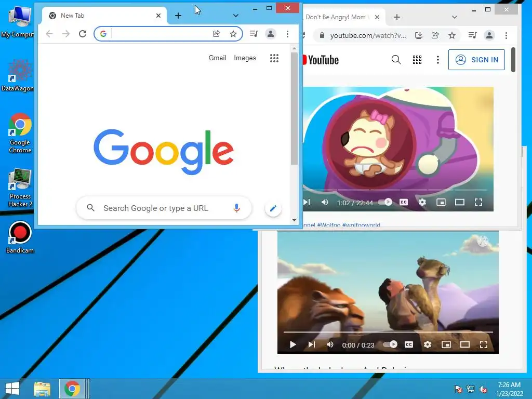This screenshot has height=399, width=532.
Task: Open media control in New Tab window toolbar
Action: tap(254, 34)
